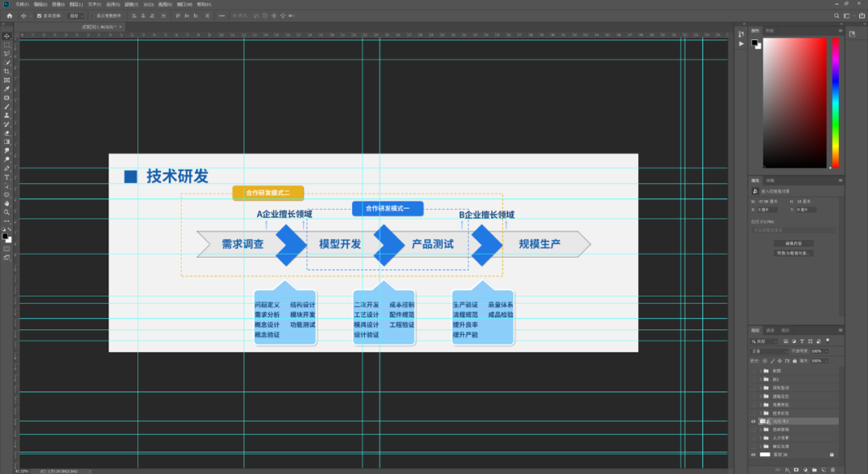This screenshot has width=868, height=474.
Task: Click the 编辑内容 edit contents button
Action: tap(793, 243)
